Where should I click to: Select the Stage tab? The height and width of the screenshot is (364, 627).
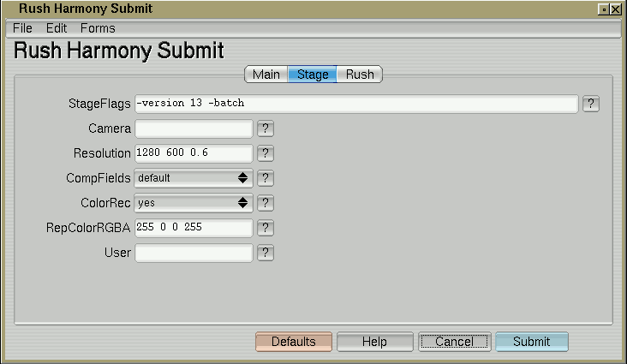pos(313,75)
